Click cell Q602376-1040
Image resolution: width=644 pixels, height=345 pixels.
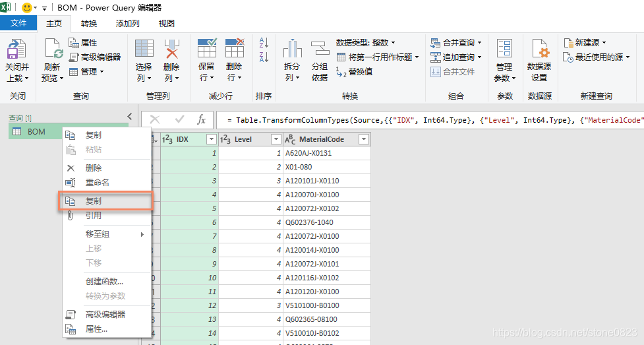pos(327,222)
